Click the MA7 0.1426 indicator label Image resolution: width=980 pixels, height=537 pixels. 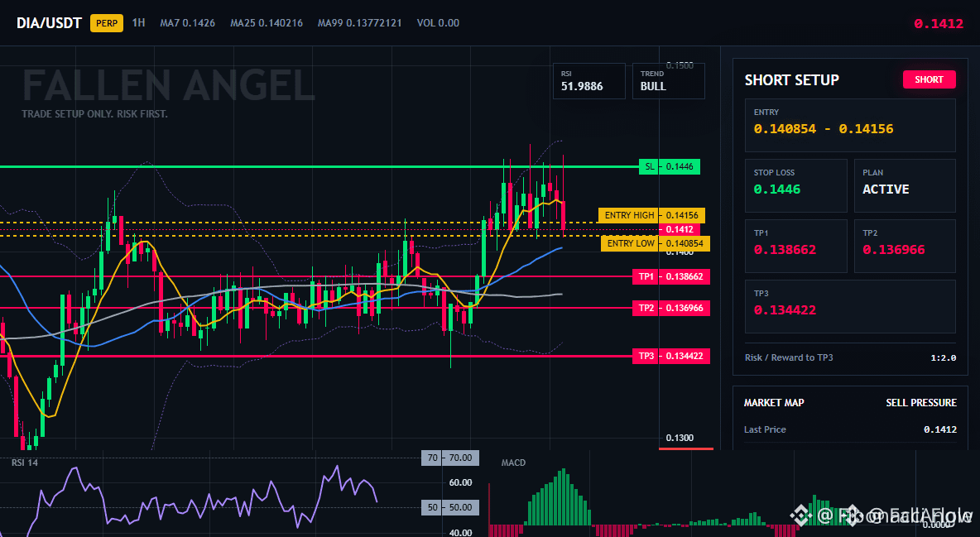click(188, 23)
